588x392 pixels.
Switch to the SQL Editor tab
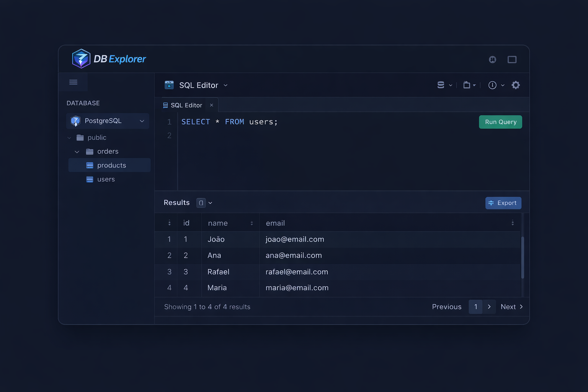[186, 105]
